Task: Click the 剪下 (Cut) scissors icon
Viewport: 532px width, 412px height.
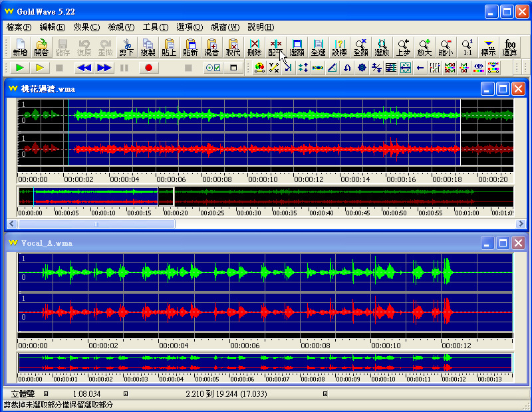Action: click(x=126, y=47)
